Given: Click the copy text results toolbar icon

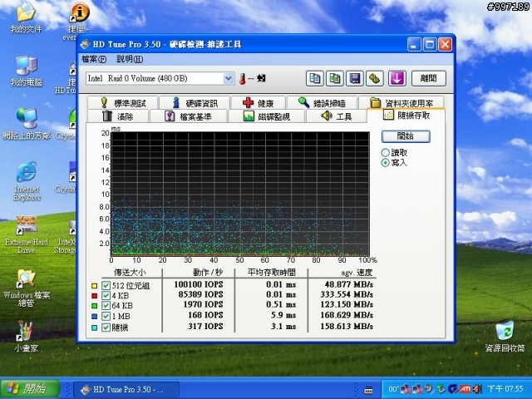Looking at the screenshot, I should [315, 79].
